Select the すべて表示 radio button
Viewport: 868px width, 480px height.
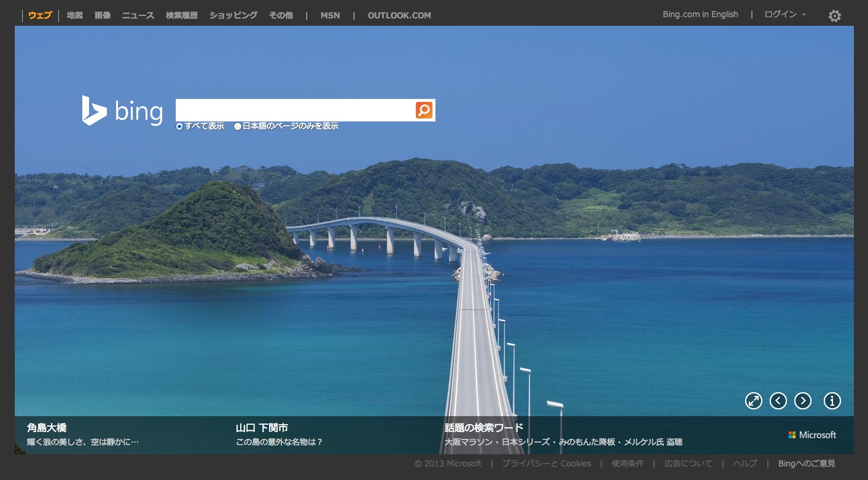(179, 126)
